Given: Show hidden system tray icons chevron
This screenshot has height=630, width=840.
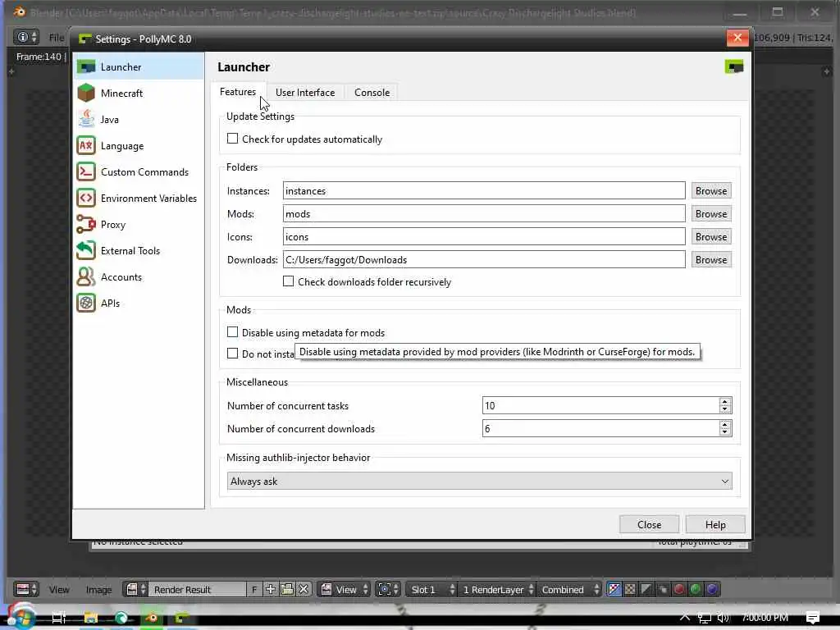Looking at the screenshot, I should pyautogui.click(x=685, y=618).
